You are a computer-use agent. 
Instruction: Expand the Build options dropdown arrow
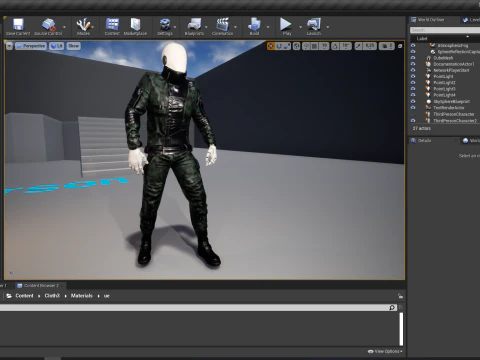click(268, 27)
